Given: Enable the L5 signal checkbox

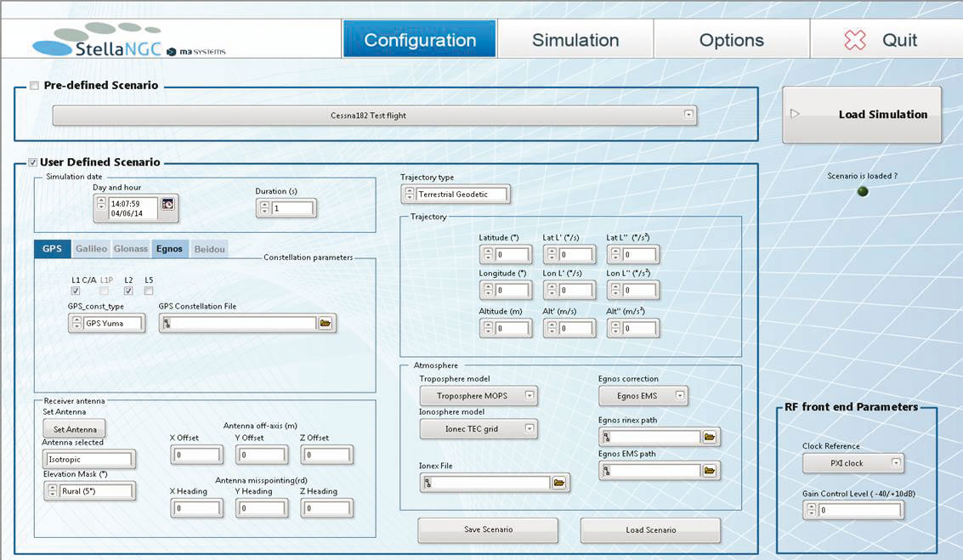Looking at the screenshot, I should (x=149, y=291).
